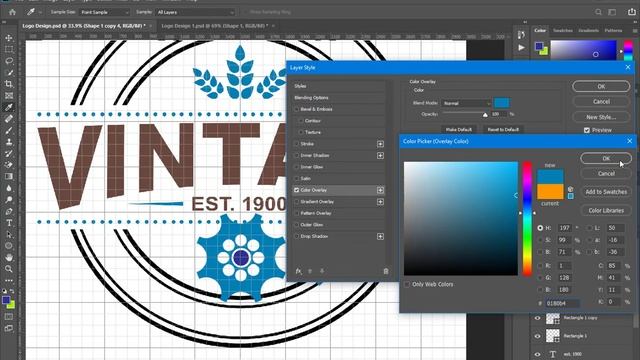This screenshot has height=360, width=640.
Task: Select the Gradient tool
Action: 9,176
